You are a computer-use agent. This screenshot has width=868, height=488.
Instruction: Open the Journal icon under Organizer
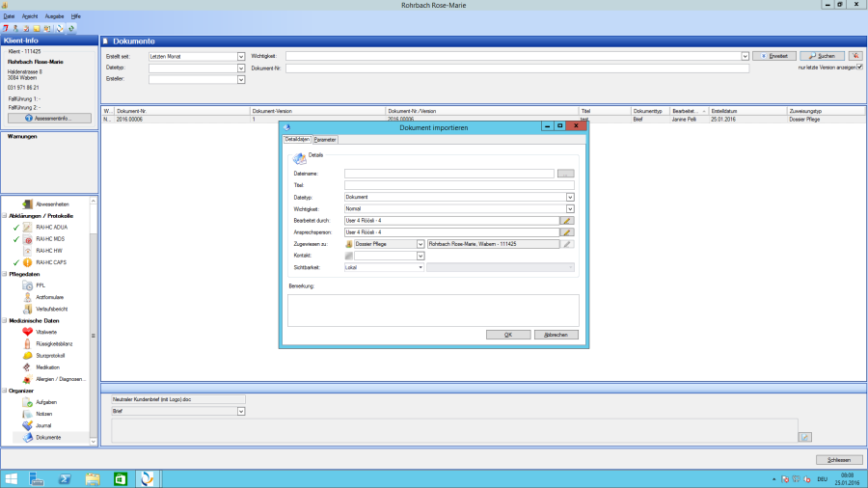click(28, 425)
